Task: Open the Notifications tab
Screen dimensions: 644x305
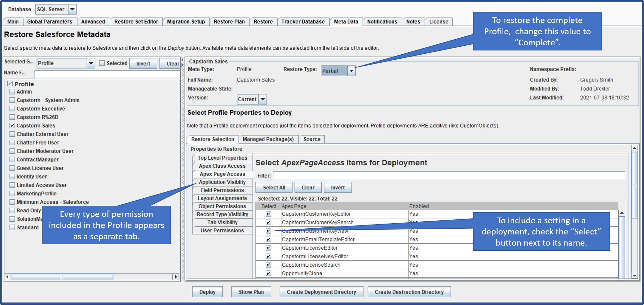Action: 382,22
